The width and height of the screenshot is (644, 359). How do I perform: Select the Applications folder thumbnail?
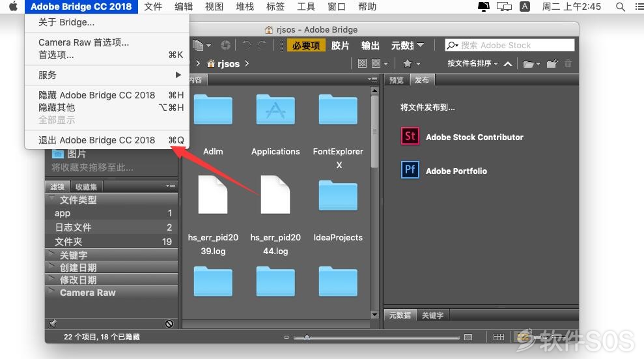[x=275, y=109]
